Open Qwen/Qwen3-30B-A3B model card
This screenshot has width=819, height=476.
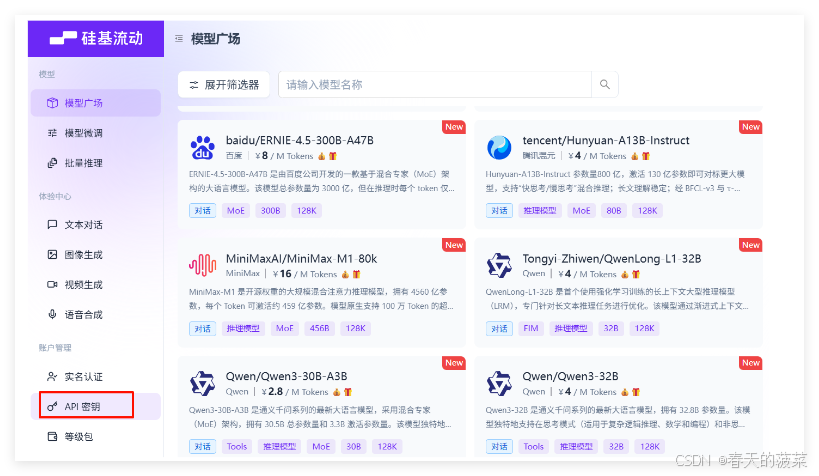(x=321, y=407)
